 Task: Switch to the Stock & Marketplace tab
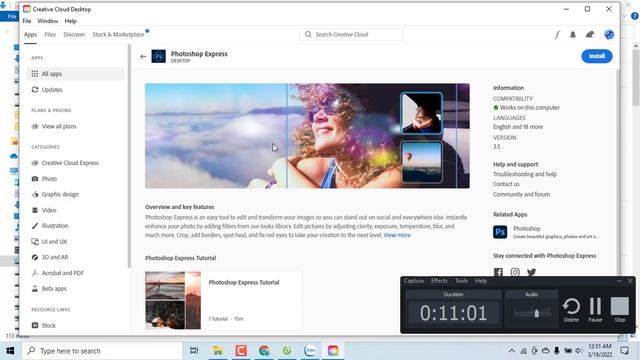point(118,35)
